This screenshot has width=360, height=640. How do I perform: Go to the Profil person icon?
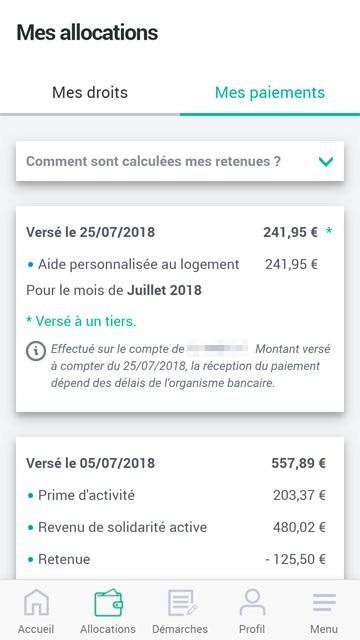(x=252, y=603)
